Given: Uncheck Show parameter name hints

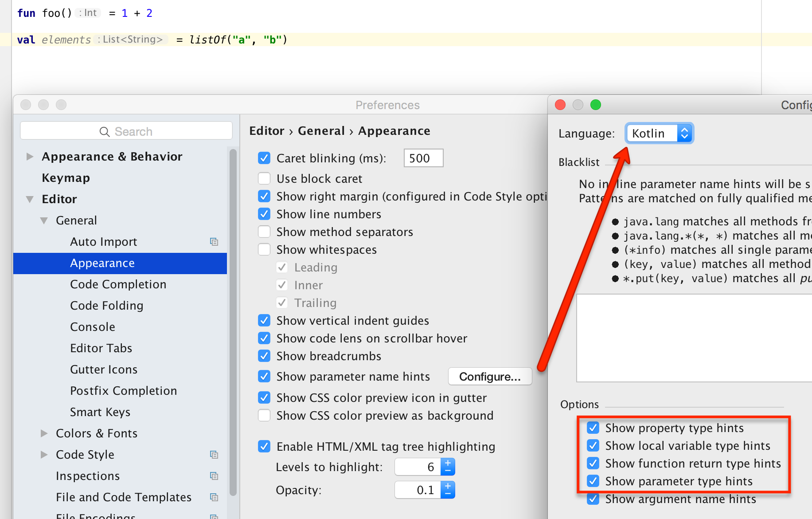Looking at the screenshot, I should click(264, 376).
